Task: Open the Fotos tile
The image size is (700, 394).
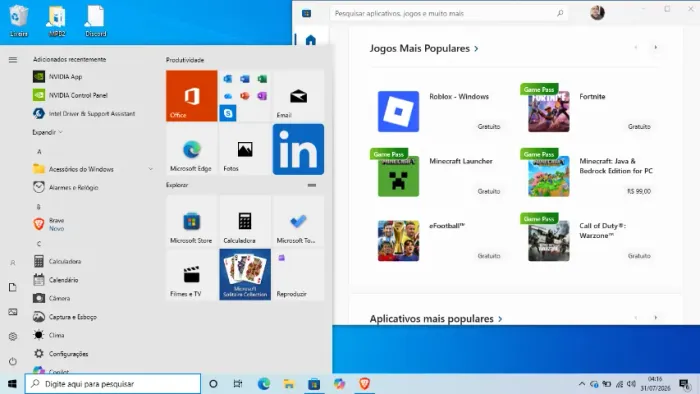Action: tap(245, 149)
